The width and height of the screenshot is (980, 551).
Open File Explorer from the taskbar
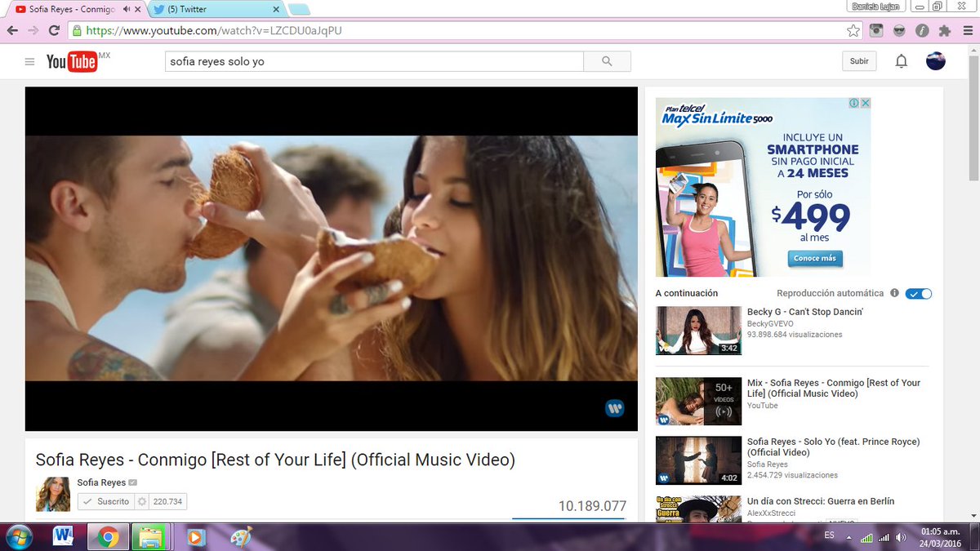(x=151, y=537)
